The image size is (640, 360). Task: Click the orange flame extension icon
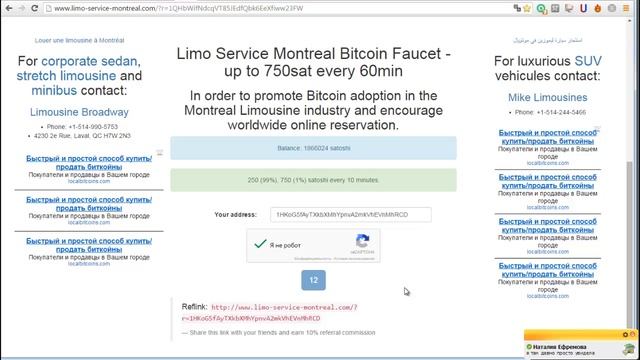point(598,8)
